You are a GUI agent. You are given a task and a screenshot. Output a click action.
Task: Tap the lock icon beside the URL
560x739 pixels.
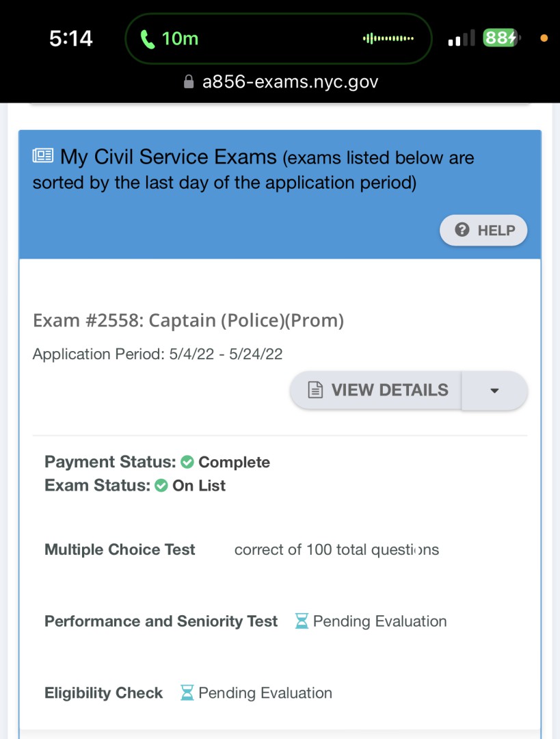point(189,82)
